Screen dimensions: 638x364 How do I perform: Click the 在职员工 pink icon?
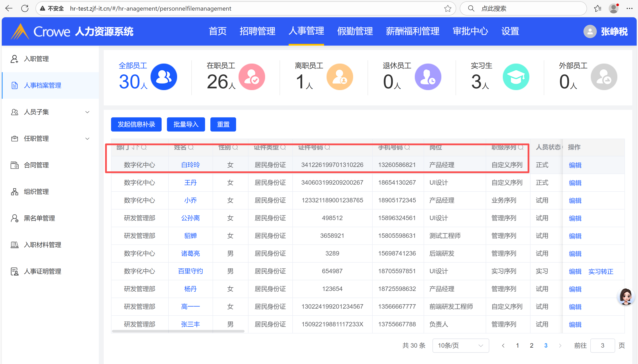coord(252,77)
